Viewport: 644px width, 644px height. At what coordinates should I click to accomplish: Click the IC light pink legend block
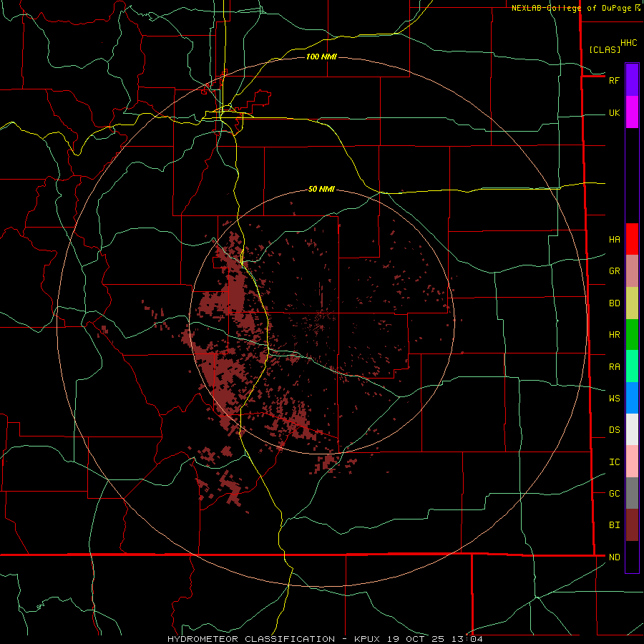point(632,462)
